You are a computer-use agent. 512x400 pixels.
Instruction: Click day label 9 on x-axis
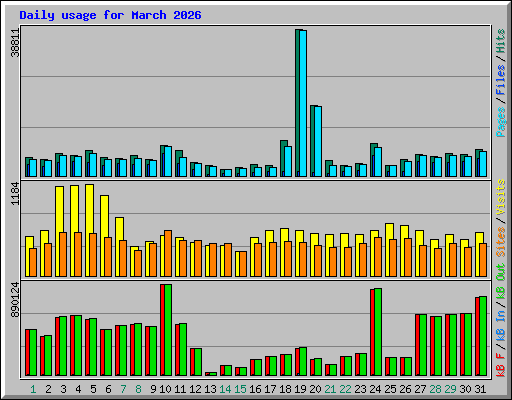point(153,389)
